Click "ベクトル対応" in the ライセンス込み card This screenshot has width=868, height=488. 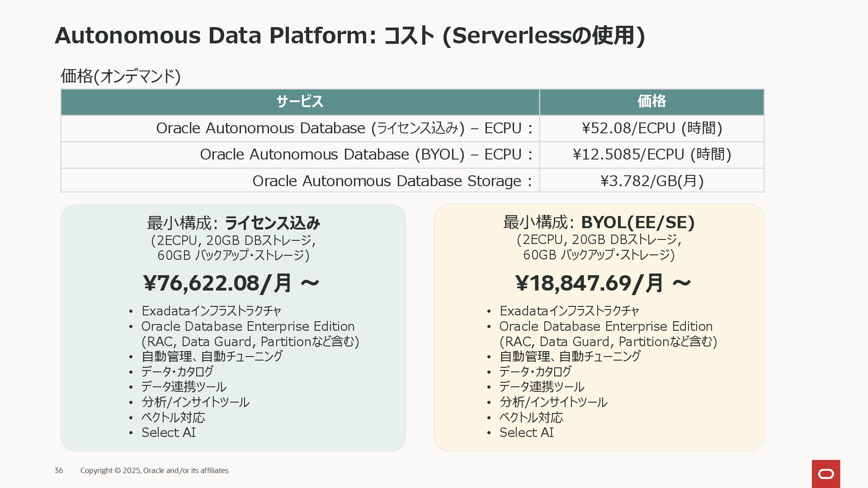[173, 418]
